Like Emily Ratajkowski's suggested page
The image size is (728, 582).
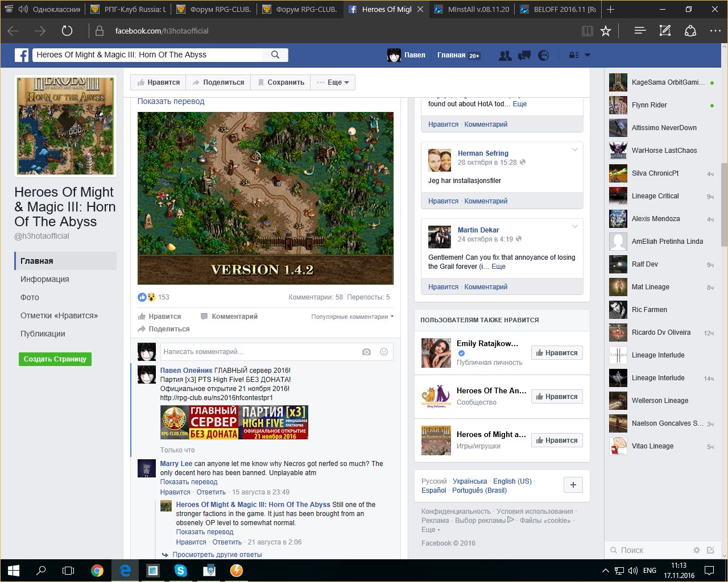557,353
